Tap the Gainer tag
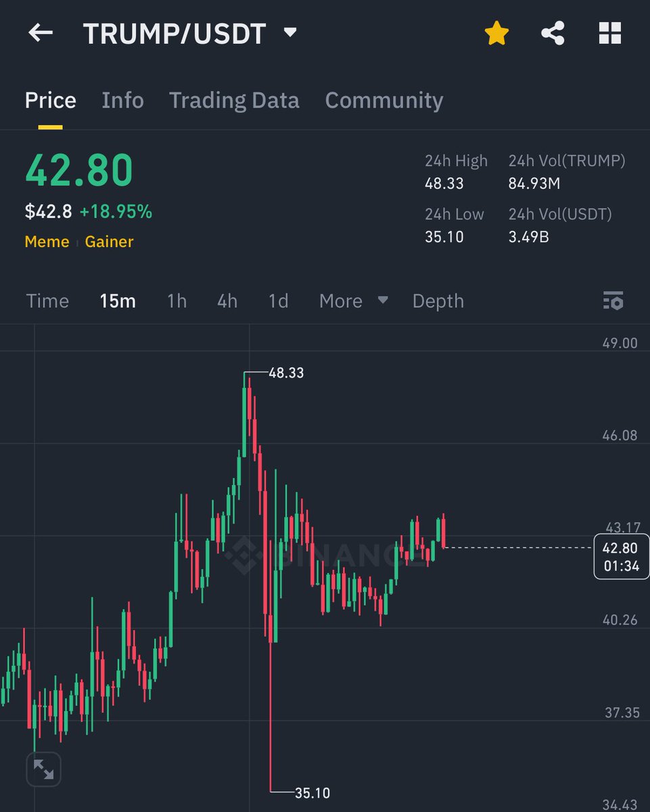The image size is (650, 812). [x=109, y=242]
